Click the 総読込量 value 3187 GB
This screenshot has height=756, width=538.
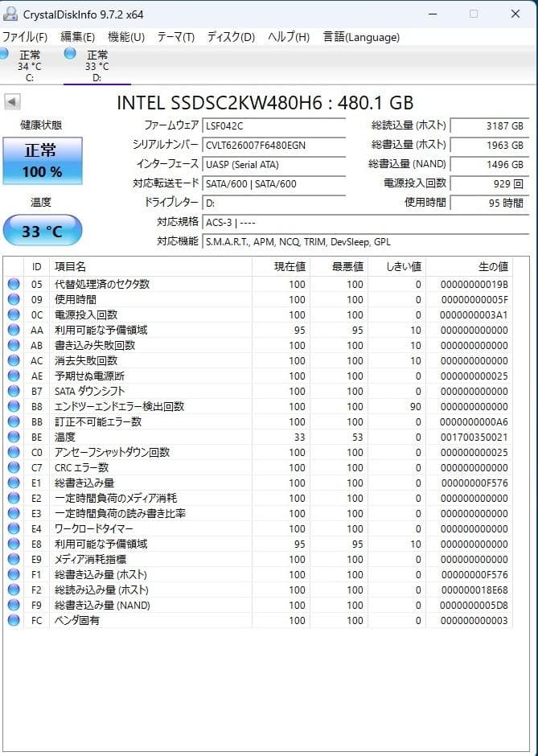[490, 125]
